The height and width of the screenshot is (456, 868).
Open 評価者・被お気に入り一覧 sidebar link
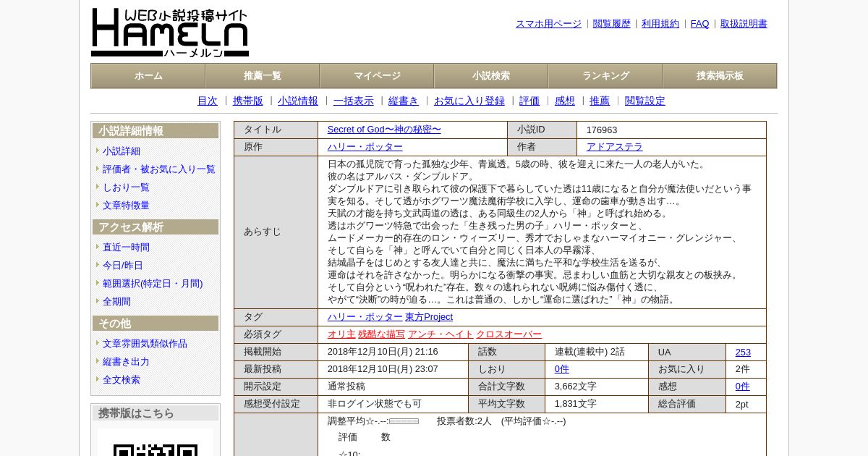coord(159,169)
